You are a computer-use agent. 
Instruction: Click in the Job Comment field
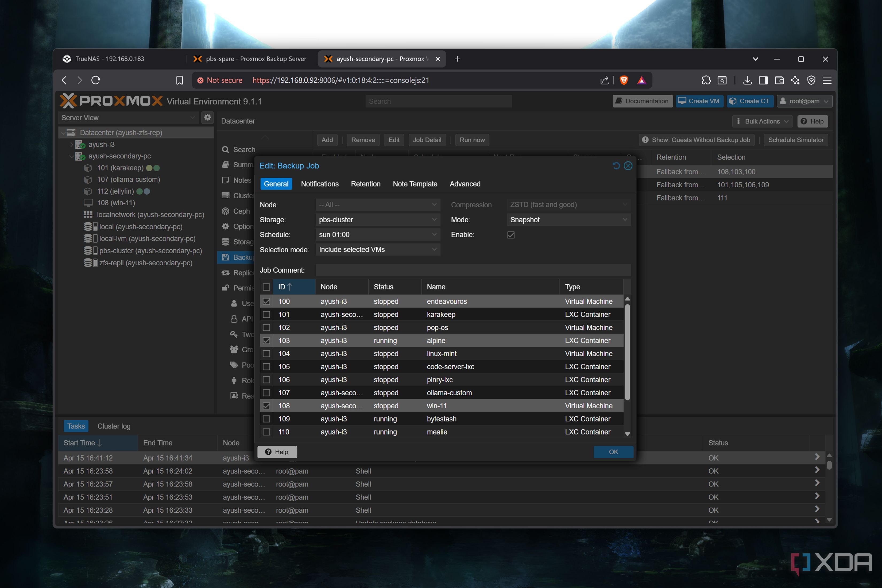pyautogui.click(x=473, y=270)
